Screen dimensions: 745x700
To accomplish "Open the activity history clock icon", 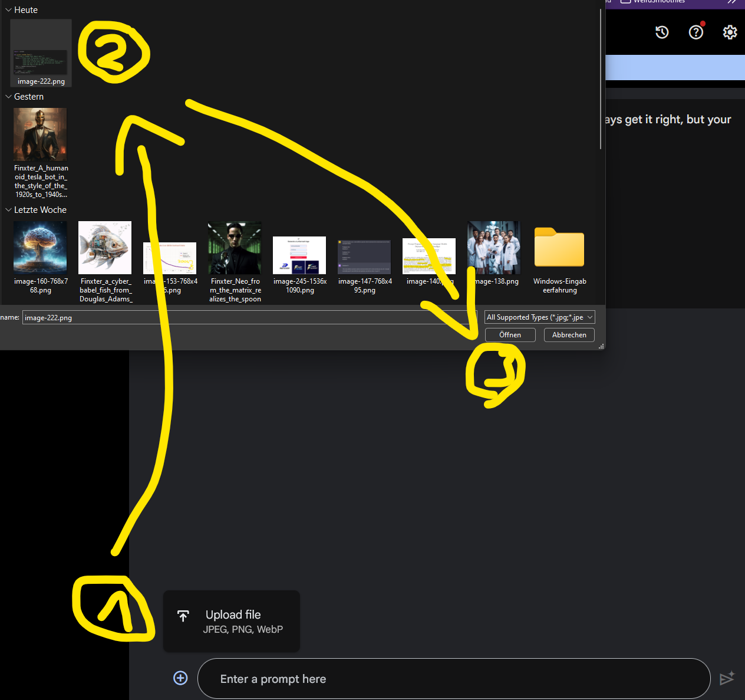I will coord(662,32).
